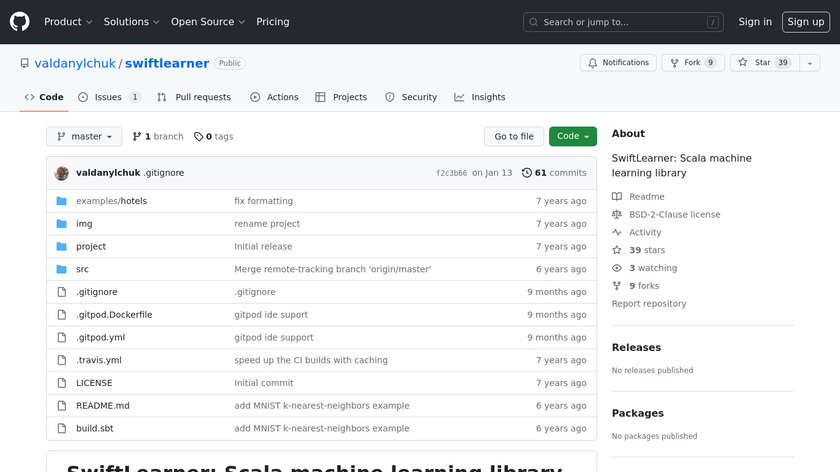Click the stars icon in About section
840x472 pixels.
pyautogui.click(x=617, y=250)
